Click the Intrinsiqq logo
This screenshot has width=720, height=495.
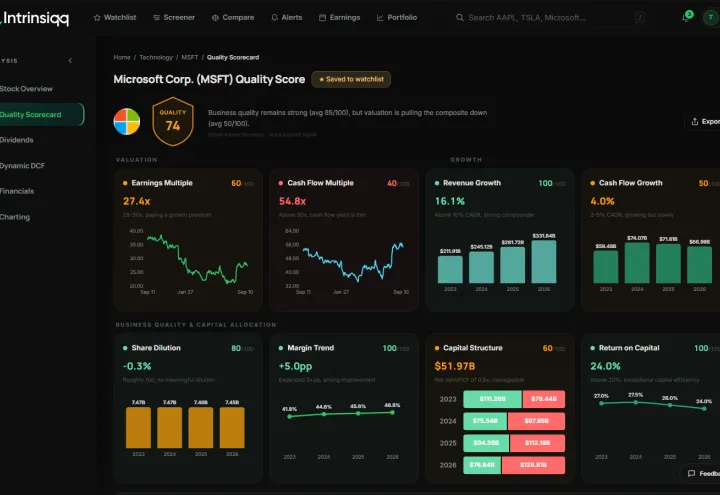[x=35, y=18]
